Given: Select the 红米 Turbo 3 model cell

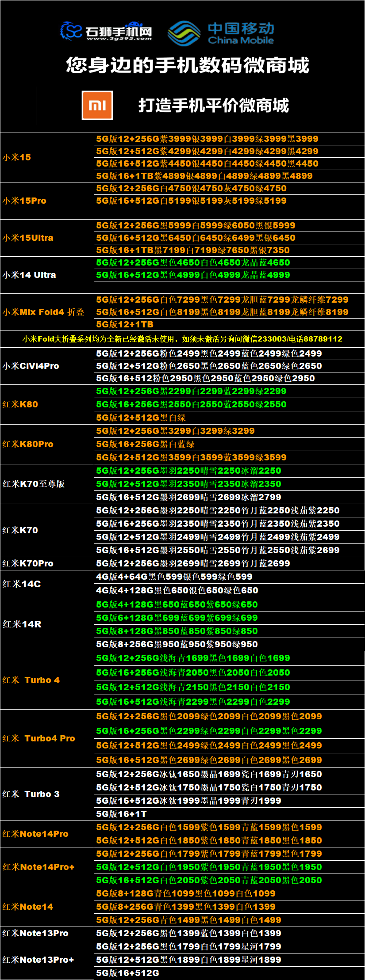Looking at the screenshot, I should (47, 794).
